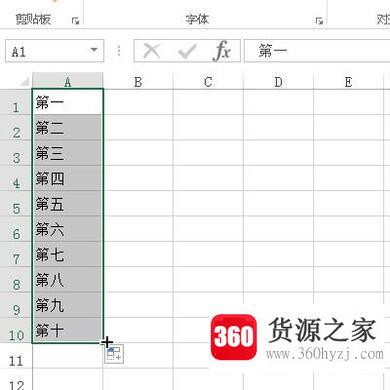
Task: Expand the Name Box dropdown arrow
Action: click(x=94, y=50)
